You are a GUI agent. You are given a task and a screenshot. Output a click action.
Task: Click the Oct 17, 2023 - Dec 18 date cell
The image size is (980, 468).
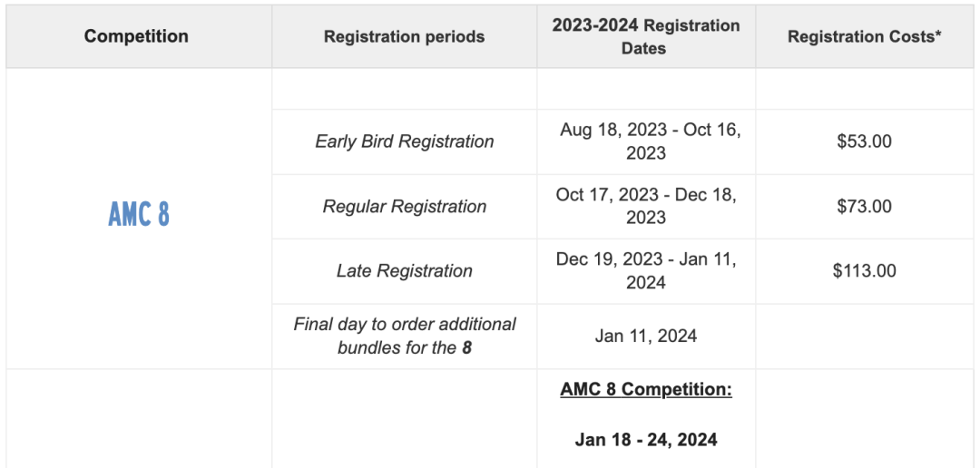(646, 206)
